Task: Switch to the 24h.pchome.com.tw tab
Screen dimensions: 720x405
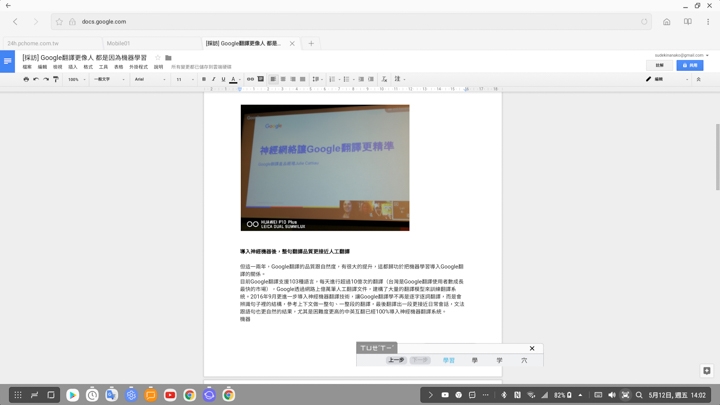Action: click(52, 43)
